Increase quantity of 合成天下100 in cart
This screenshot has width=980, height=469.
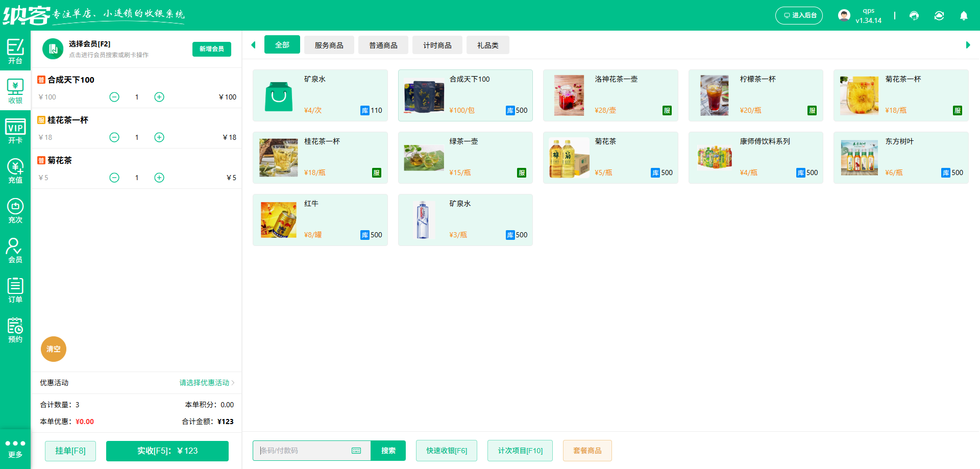159,96
